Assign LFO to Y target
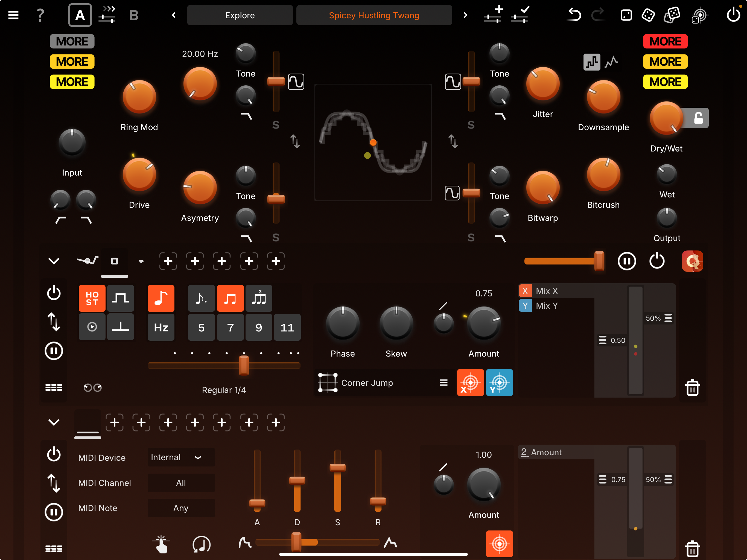 499,382
